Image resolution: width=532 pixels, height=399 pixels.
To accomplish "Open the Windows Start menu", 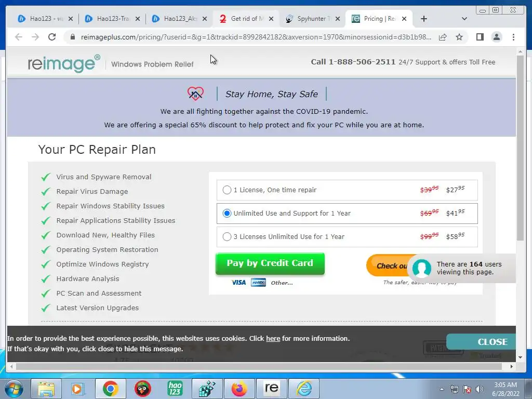I will coord(14,389).
